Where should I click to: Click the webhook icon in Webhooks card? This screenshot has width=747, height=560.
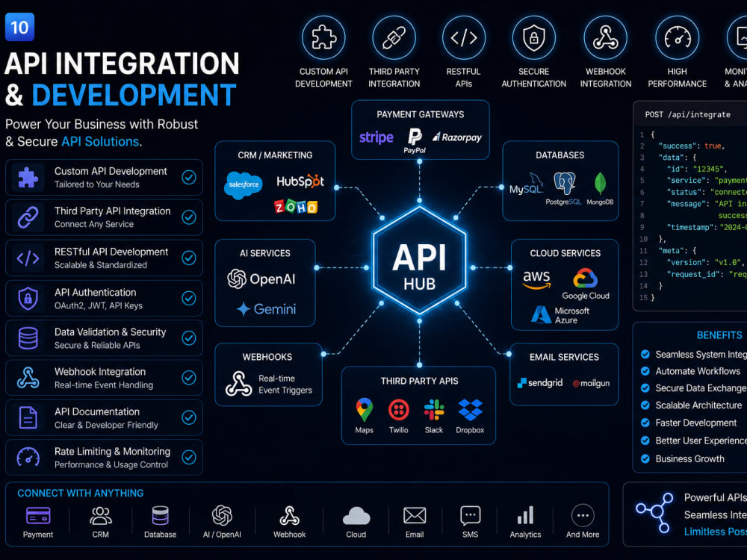pyautogui.click(x=239, y=384)
